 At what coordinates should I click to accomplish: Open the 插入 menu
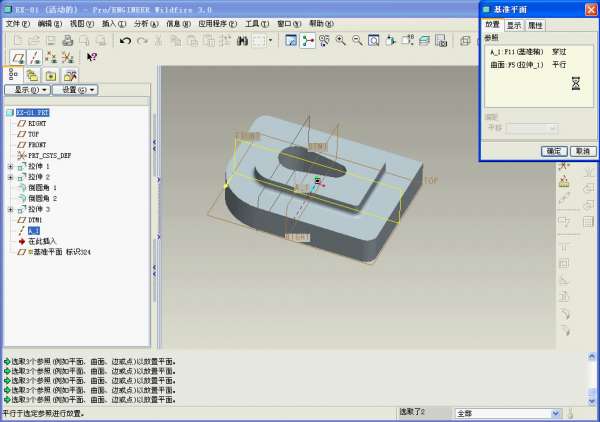108,23
